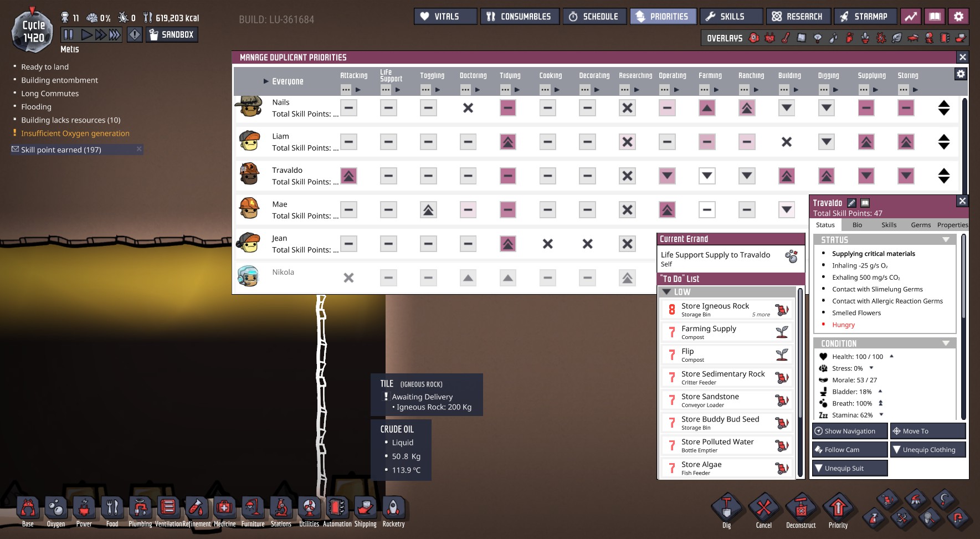Select the Priority tool

[838, 507]
